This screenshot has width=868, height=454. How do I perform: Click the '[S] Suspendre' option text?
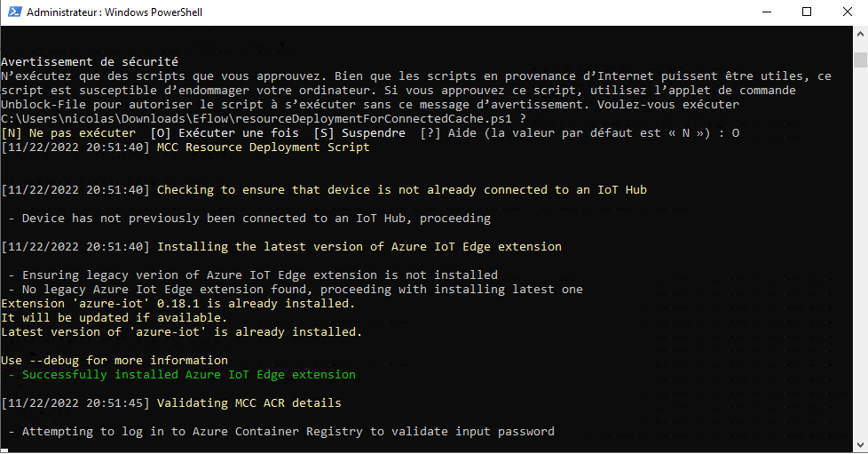pos(362,133)
